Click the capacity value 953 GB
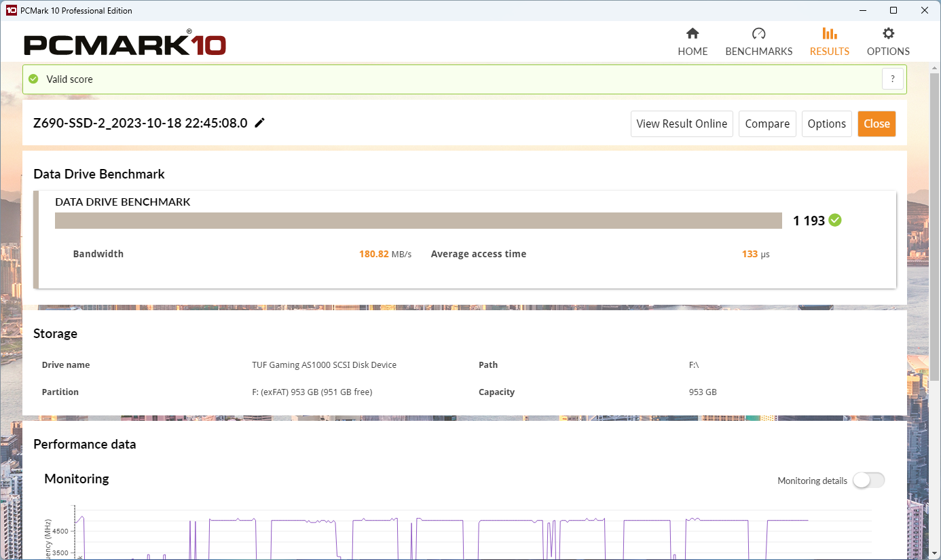The width and height of the screenshot is (941, 560). click(x=703, y=392)
